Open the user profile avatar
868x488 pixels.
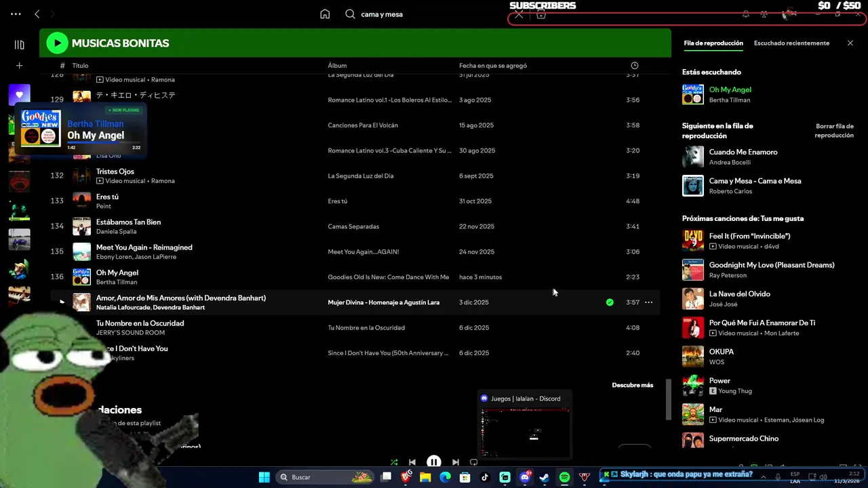pos(789,14)
